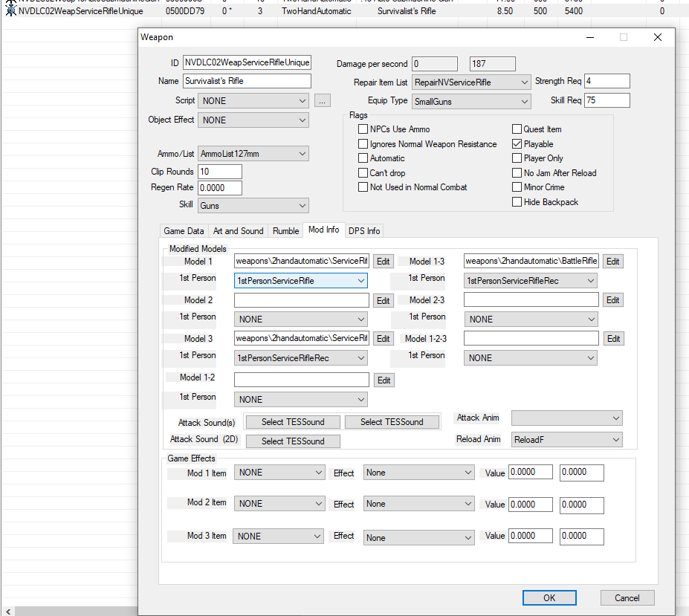Open the Rumble tab
This screenshot has height=616, width=689.
tap(285, 231)
